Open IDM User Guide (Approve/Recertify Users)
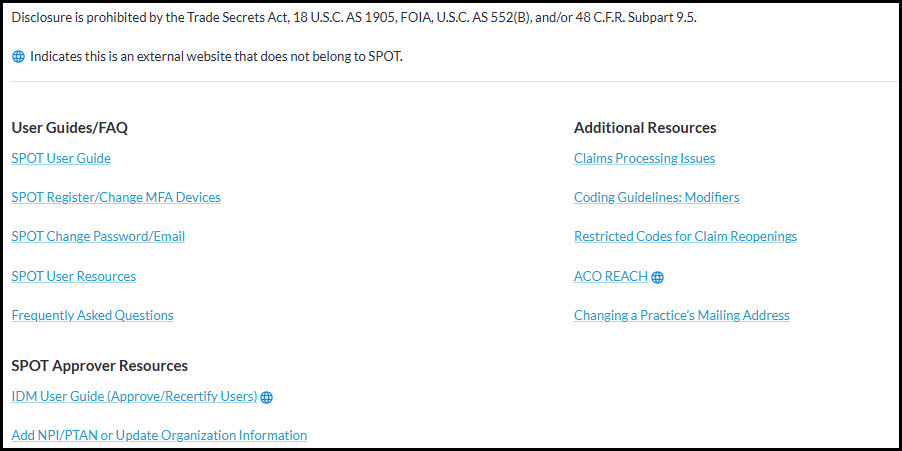The image size is (902, 451). coord(134,396)
